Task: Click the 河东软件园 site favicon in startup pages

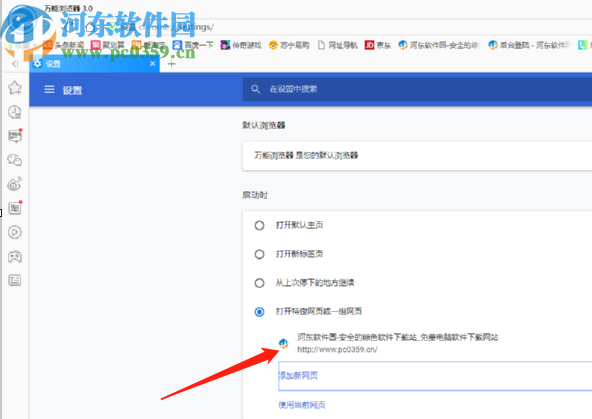Action: coord(284,343)
